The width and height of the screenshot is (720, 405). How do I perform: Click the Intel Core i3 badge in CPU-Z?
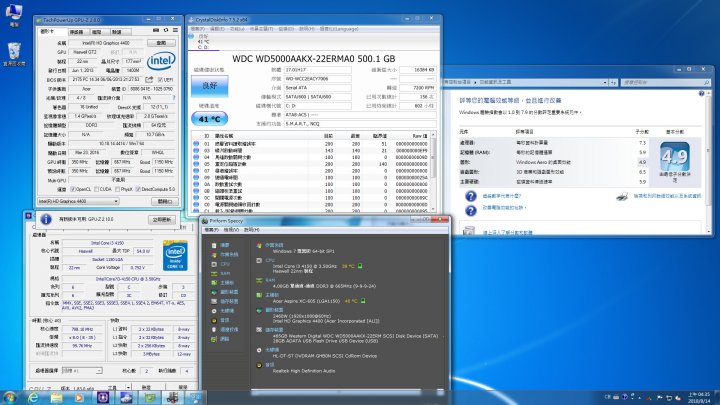(x=175, y=255)
